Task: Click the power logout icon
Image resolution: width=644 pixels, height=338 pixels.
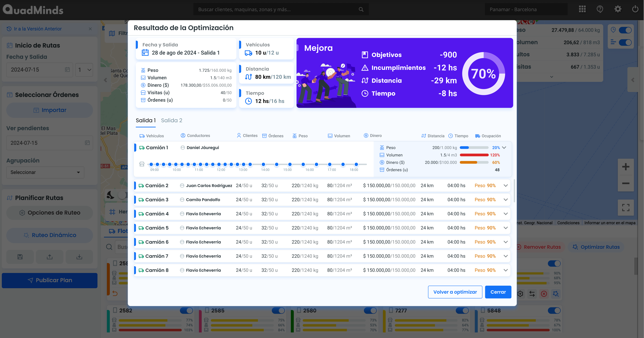Action: [x=635, y=9]
